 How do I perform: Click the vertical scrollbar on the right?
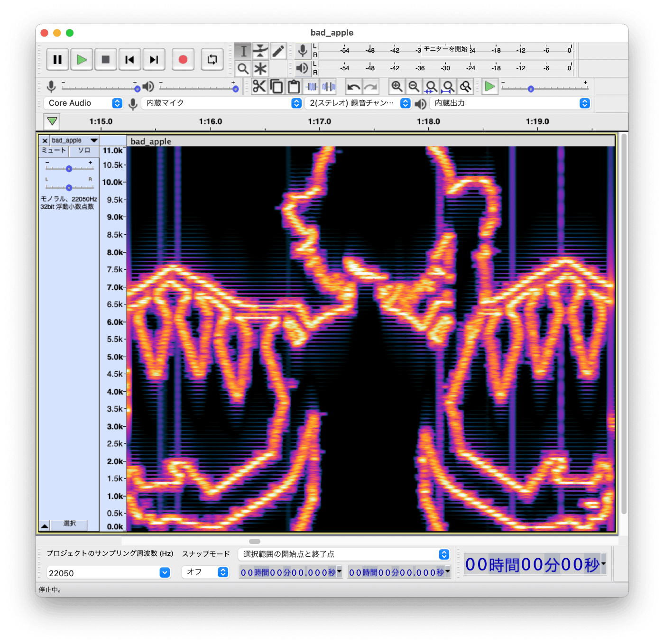[x=624, y=324]
